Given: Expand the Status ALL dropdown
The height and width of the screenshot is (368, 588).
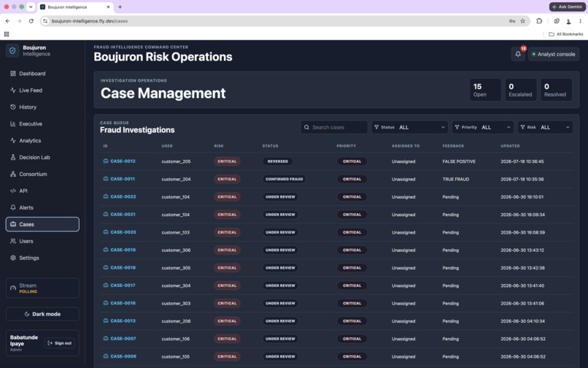Looking at the screenshot, I should [409, 127].
